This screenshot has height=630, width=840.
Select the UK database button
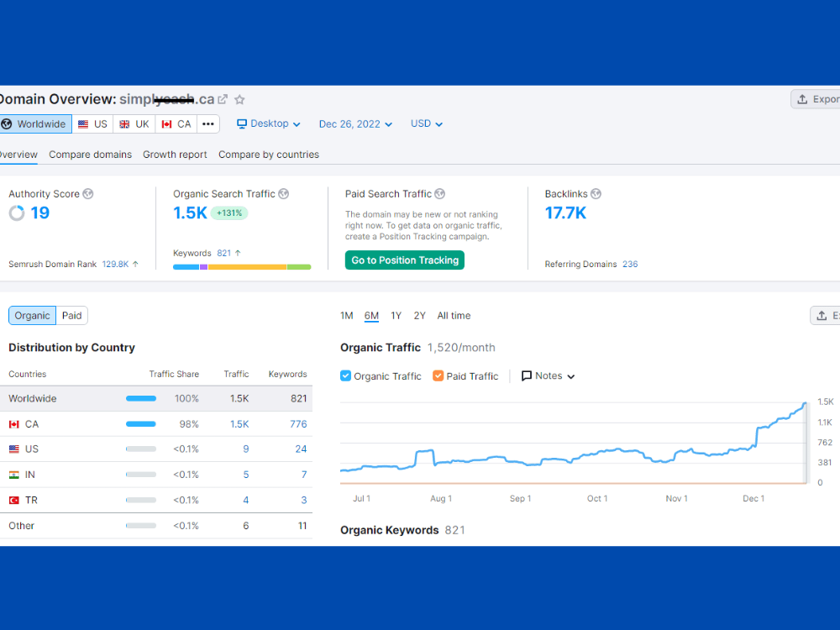coord(134,123)
